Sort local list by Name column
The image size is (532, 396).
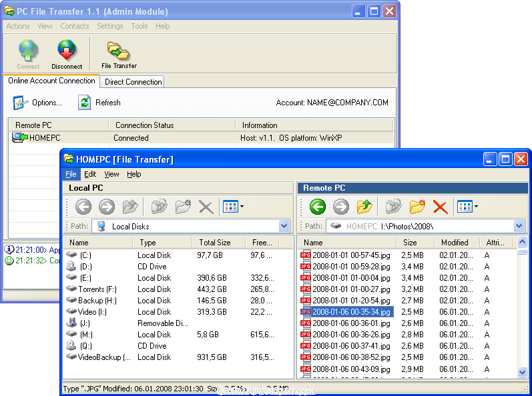97,243
